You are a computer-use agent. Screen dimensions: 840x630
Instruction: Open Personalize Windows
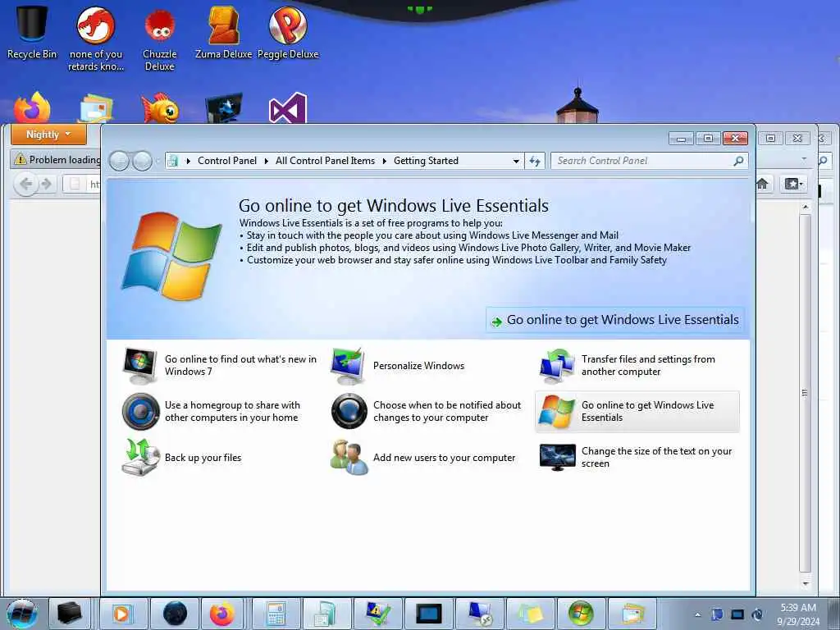click(x=398, y=365)
